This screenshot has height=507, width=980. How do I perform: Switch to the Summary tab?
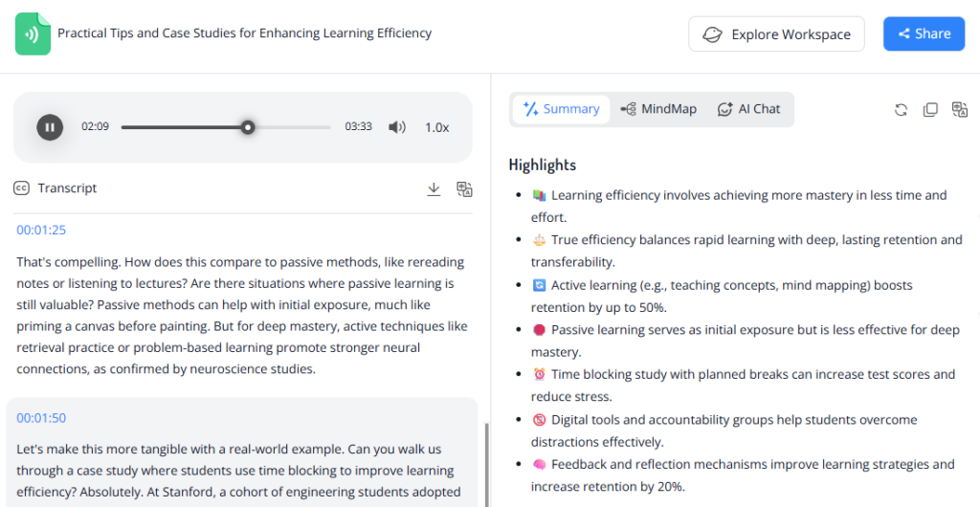[561, 109]
